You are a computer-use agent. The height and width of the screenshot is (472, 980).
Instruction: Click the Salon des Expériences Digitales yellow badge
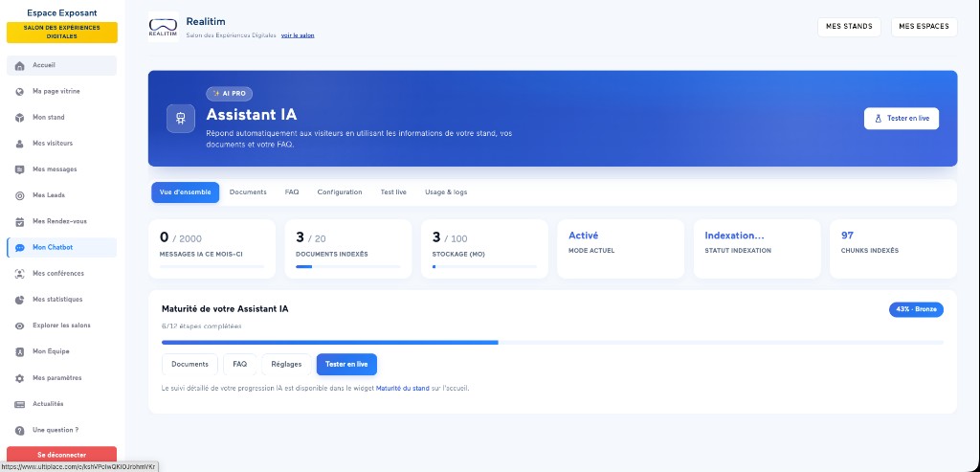point(62,33)
